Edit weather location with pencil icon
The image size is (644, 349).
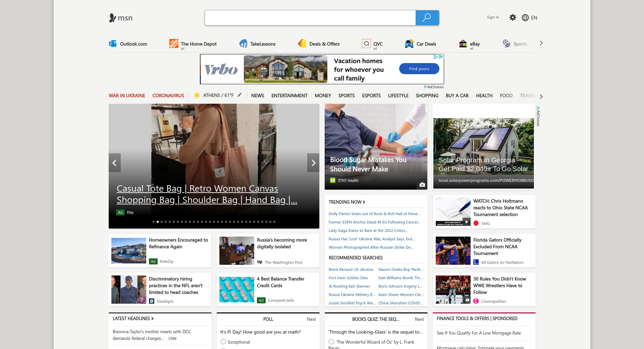239,95
